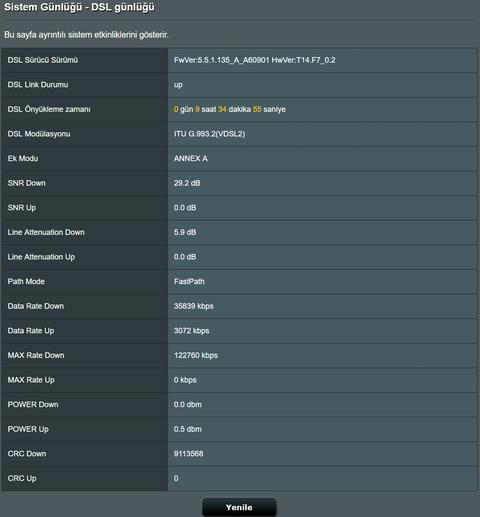Click the 'Path Mode' label

26,281
